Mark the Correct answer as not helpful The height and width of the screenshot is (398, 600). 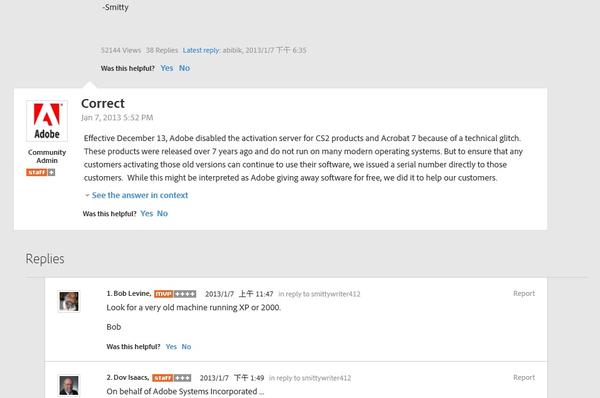pos(162,214)
